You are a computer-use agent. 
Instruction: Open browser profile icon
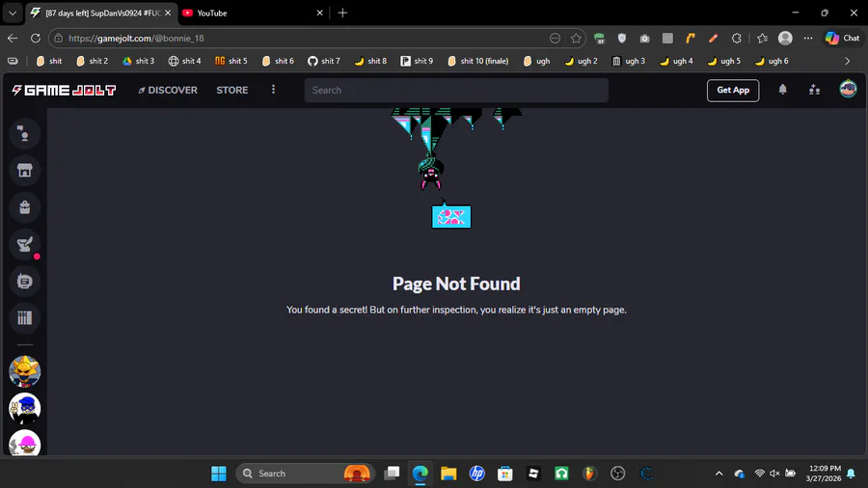(785, 39)
